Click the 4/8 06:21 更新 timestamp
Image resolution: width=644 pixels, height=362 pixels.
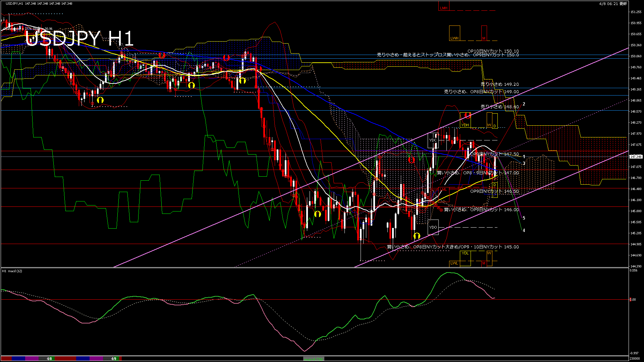point(613,4)
